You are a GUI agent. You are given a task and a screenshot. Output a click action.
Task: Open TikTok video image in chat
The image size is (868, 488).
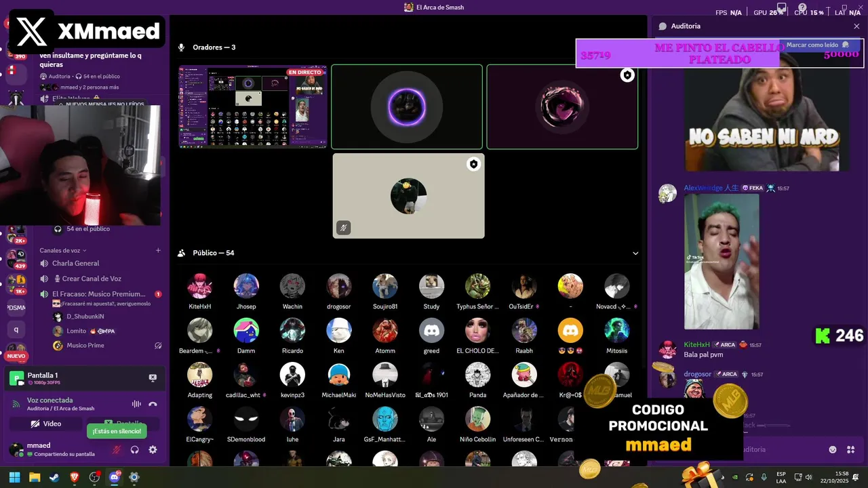[721, 262]
